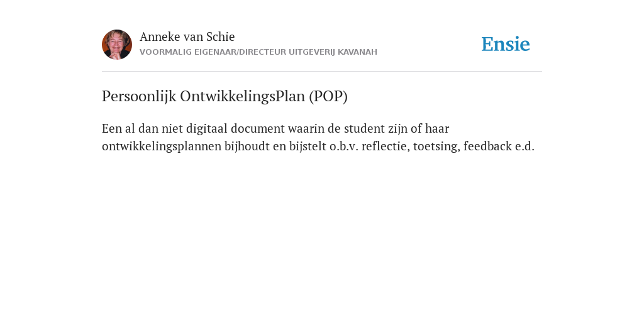Click the word digitaal in the definition
The image size is (644, 322).
pyautogui.click(x=206, y=129)
